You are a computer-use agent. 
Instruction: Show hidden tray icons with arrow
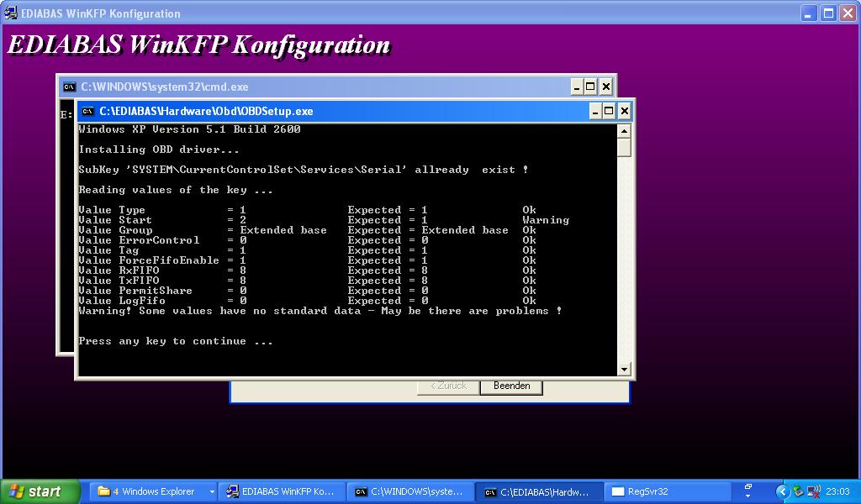[x=783, y=491]
